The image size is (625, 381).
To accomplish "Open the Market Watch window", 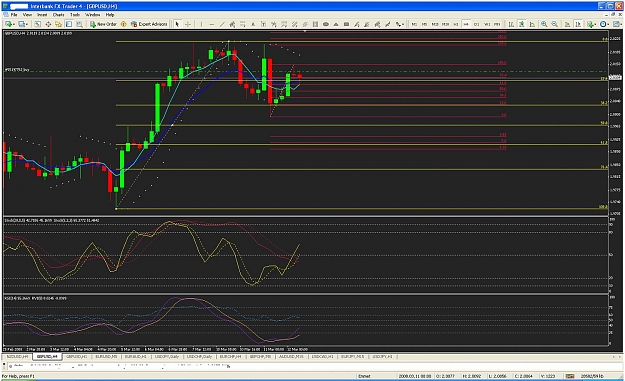I will tap(37, 24).
